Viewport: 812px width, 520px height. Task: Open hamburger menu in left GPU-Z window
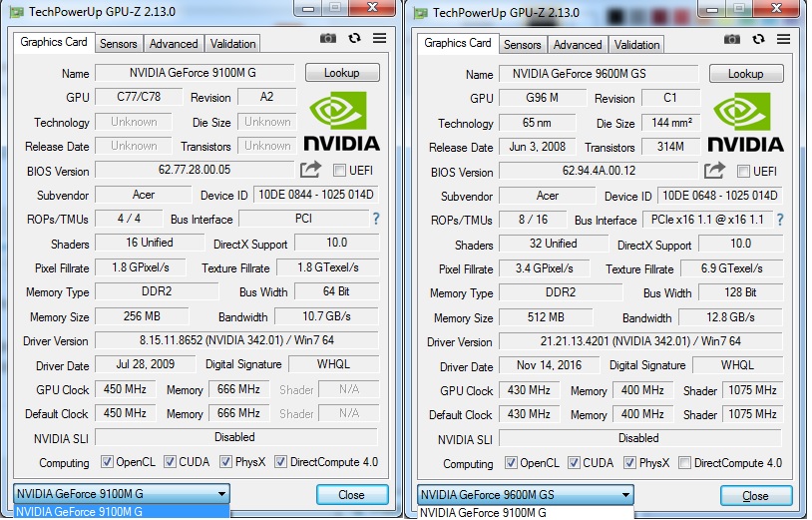click(x=380, y=38)
